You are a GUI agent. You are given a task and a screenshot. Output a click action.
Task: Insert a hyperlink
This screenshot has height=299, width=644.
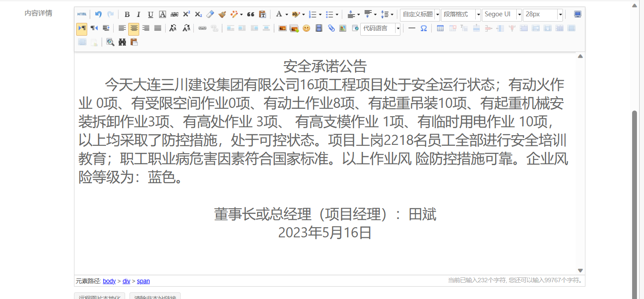[x=202, y=28]
